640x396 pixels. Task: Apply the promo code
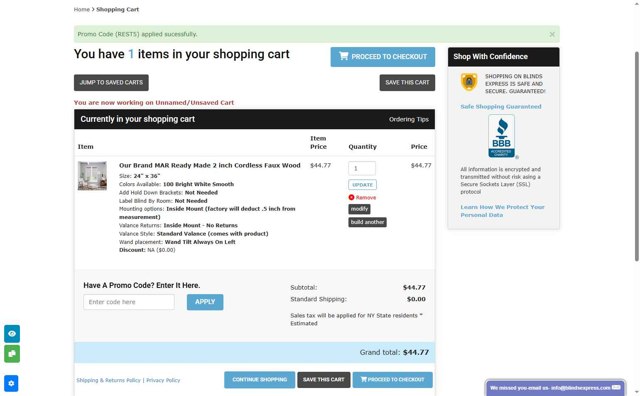point(205,302)
